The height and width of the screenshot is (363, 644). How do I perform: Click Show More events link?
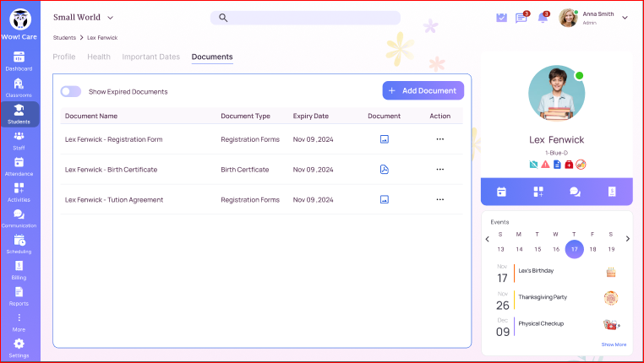point(614,344)
